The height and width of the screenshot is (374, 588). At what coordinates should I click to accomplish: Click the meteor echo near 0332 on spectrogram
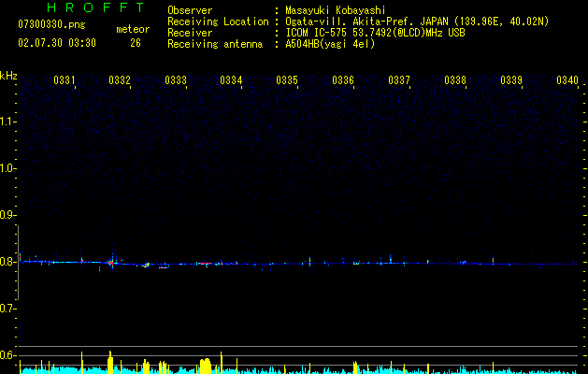tap(111, 262)
